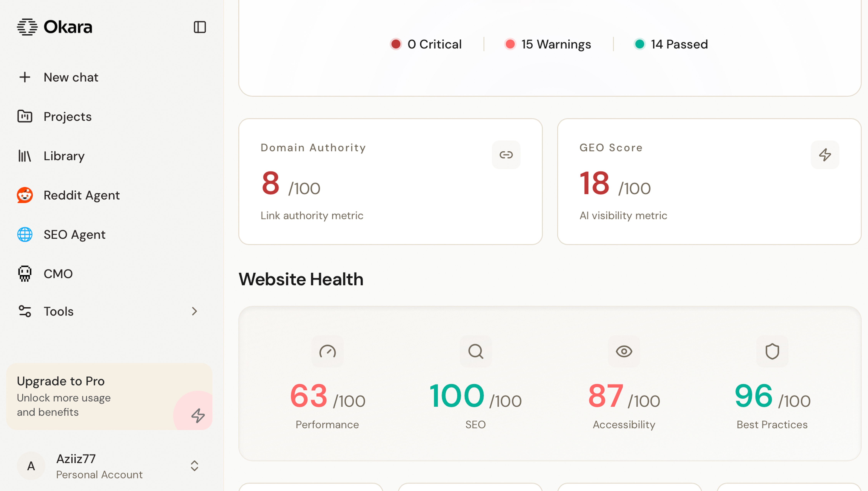Click the GEO Score lightning icon

pyautogui.click(x=825, y=155)
